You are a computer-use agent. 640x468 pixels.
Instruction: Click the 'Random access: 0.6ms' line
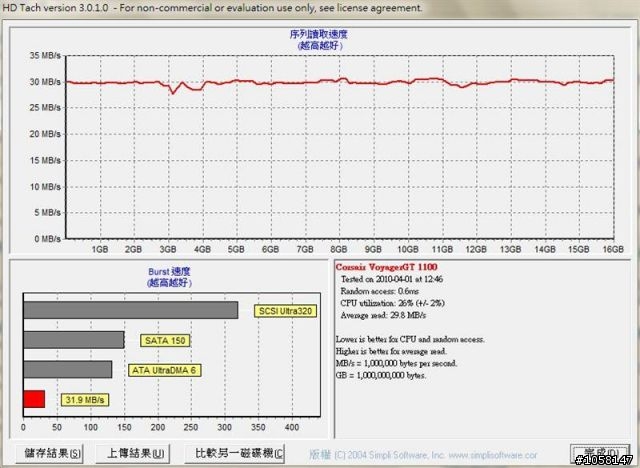380,291
